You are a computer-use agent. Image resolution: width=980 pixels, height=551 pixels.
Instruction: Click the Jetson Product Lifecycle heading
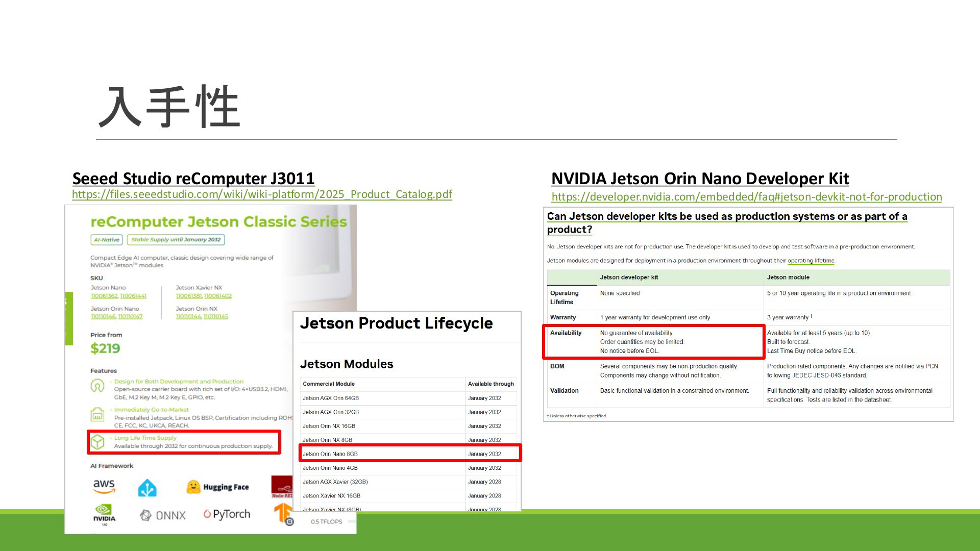pyautogui.click(x=396, y=323)
